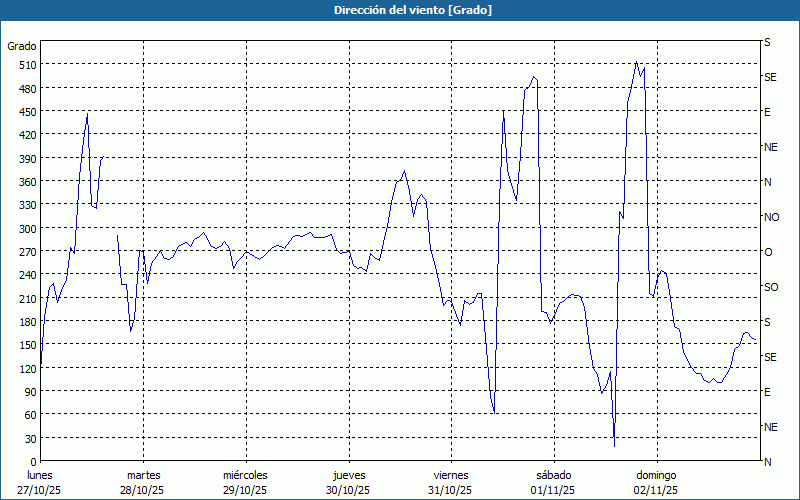The height and width of the screenshot is (500, 800).
Task: Click the chart title 'Dirección del viento [Grado]'
Action: 399,10
